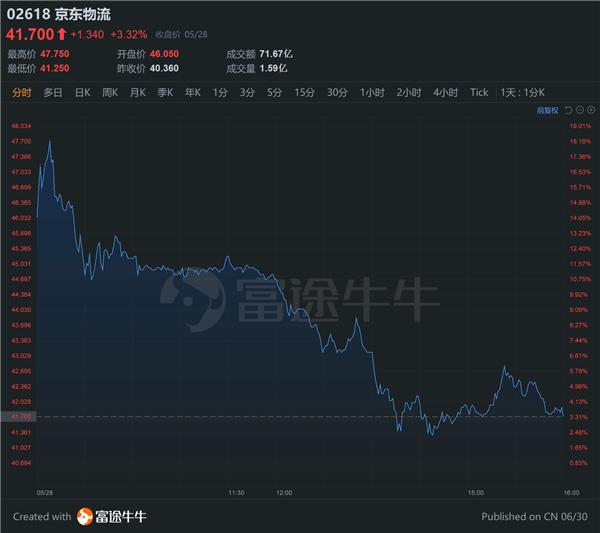Click the intraday peak on price line

[49, 142]
